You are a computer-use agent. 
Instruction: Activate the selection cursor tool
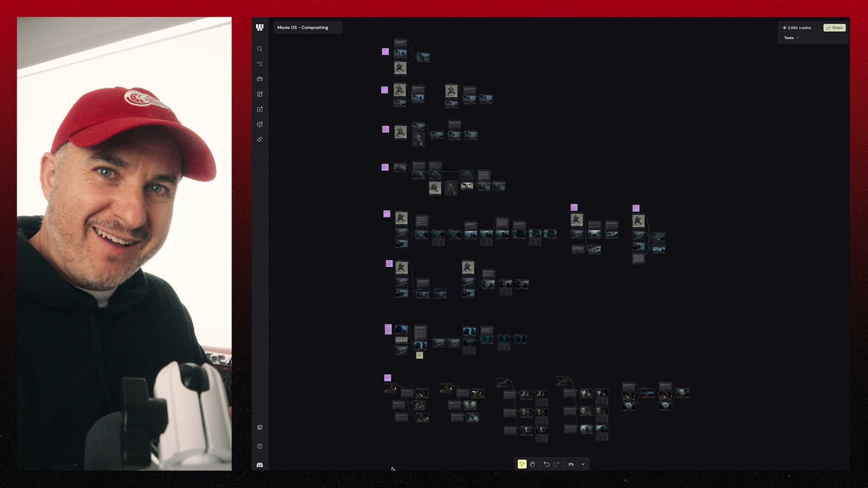tap(522, 464)
